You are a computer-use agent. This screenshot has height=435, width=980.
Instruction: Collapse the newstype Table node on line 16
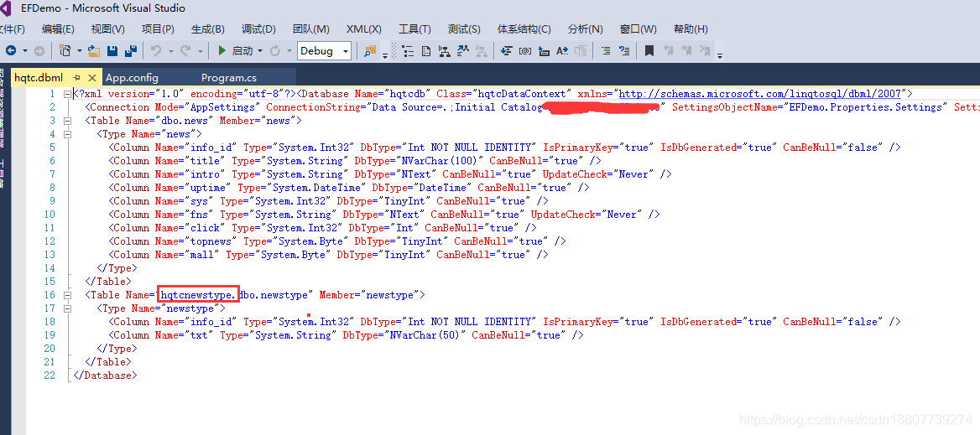tap(67, 294)
